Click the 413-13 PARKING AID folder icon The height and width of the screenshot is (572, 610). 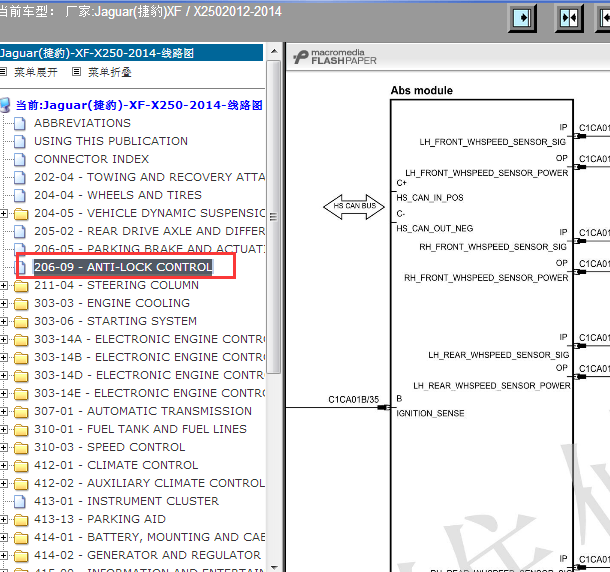[21, 520]
